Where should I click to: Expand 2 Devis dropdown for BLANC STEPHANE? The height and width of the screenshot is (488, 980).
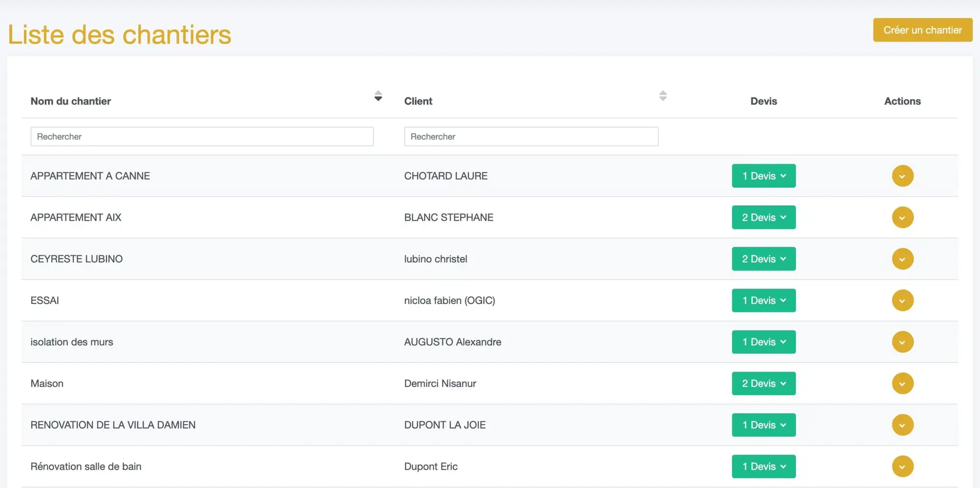click(764, 217)
